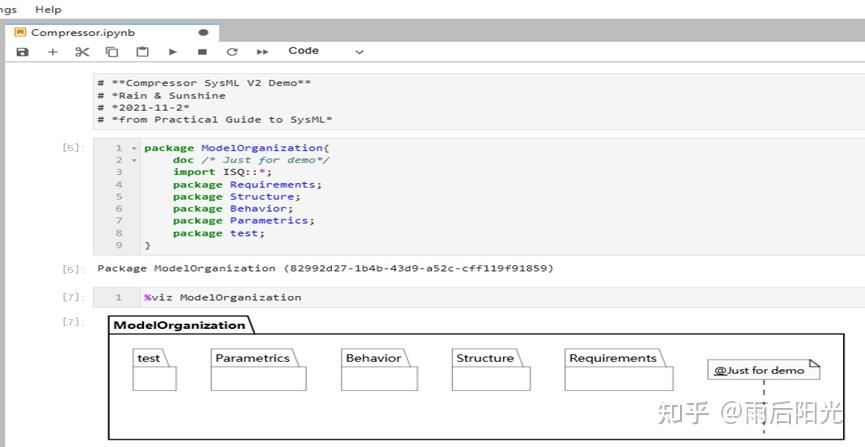This screenshot has height=447, width=865.
Task: Open the Code cell type dropdown
Action: (326, 51)
